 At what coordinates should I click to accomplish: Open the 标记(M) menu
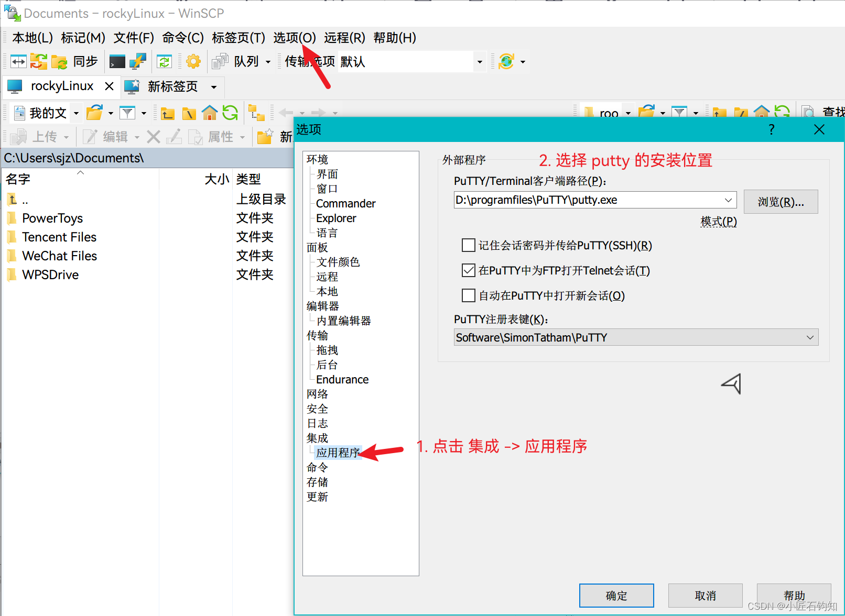(83, 38)
